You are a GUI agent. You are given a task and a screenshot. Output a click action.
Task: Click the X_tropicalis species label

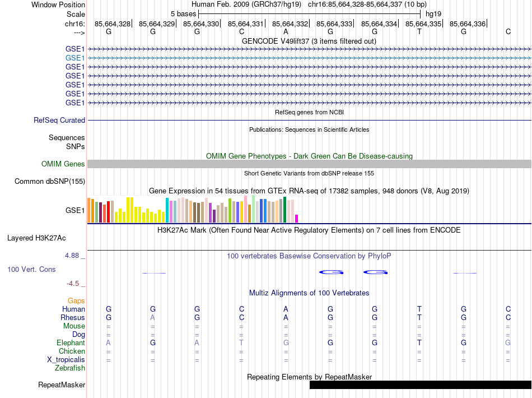click(66, 359)
